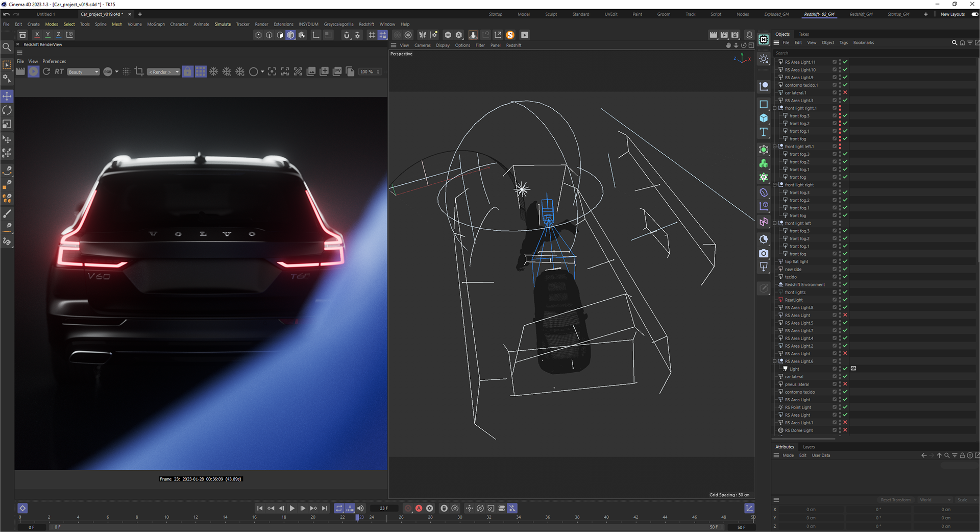
Task: Click the New Layouts button
Action: coord(952,14)
